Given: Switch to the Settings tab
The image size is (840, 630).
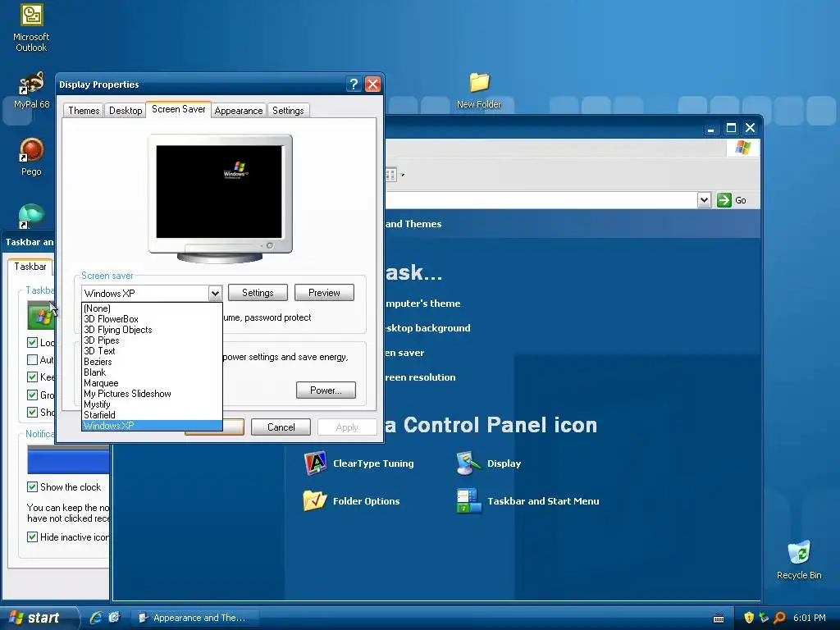Looking at the screenshot, I should click(288, 111).
